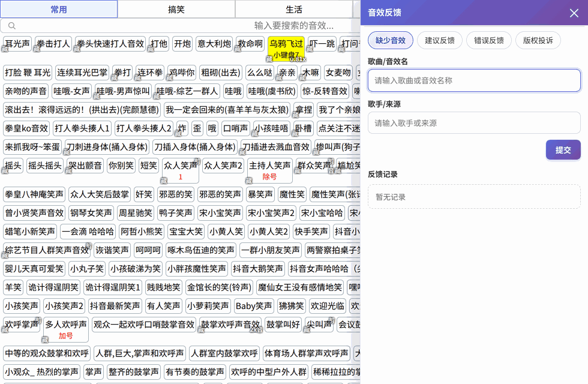This screenshot has width=588, height=384.
Task: Play 体育场人群掌声欢呼声 sound
Action: coord(307,353)
